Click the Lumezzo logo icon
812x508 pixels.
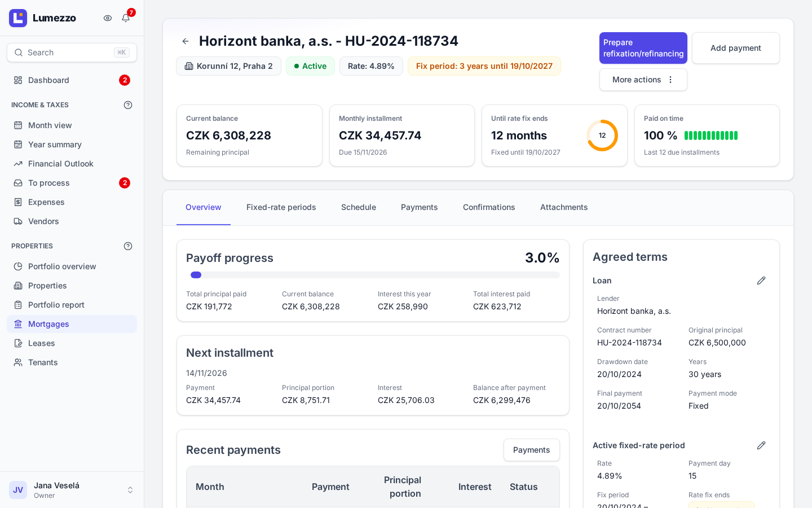[18, 18]
